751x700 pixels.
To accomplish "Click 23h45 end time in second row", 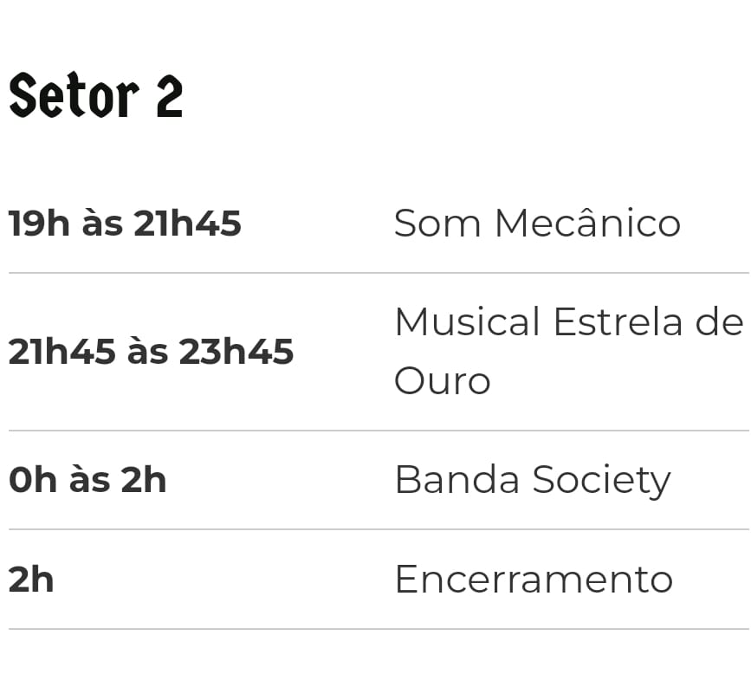I will pos(236,351).
